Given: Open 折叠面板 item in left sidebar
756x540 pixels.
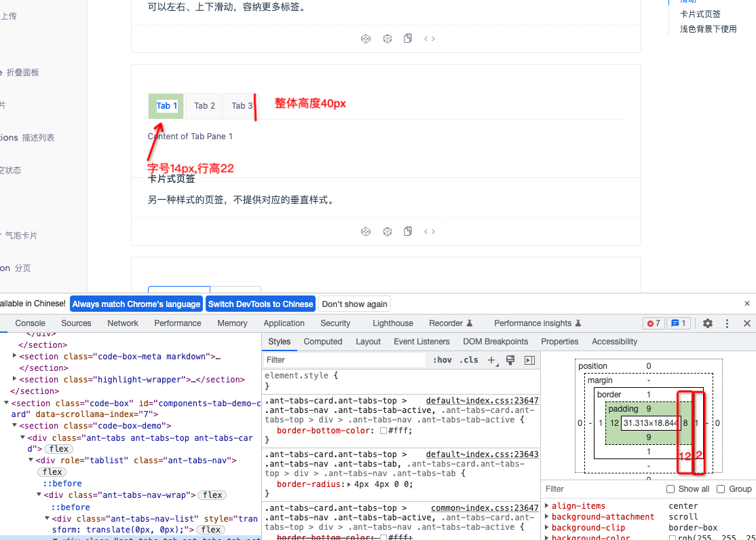Looking at the screenshot, I should (22, 73).
